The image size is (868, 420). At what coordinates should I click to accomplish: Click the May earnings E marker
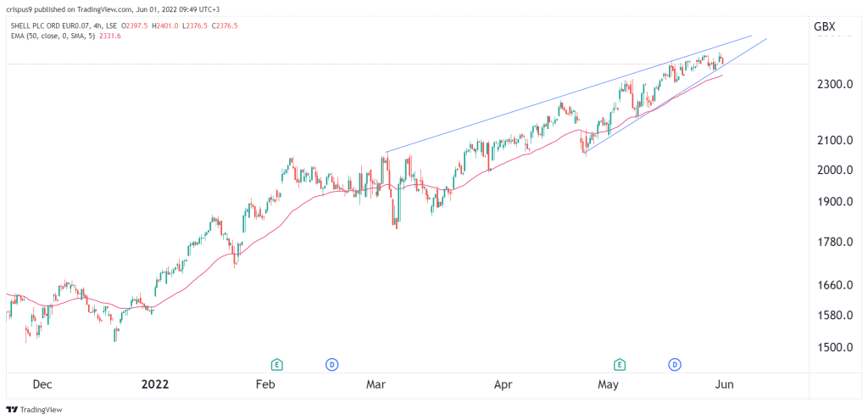coord(620,365)
